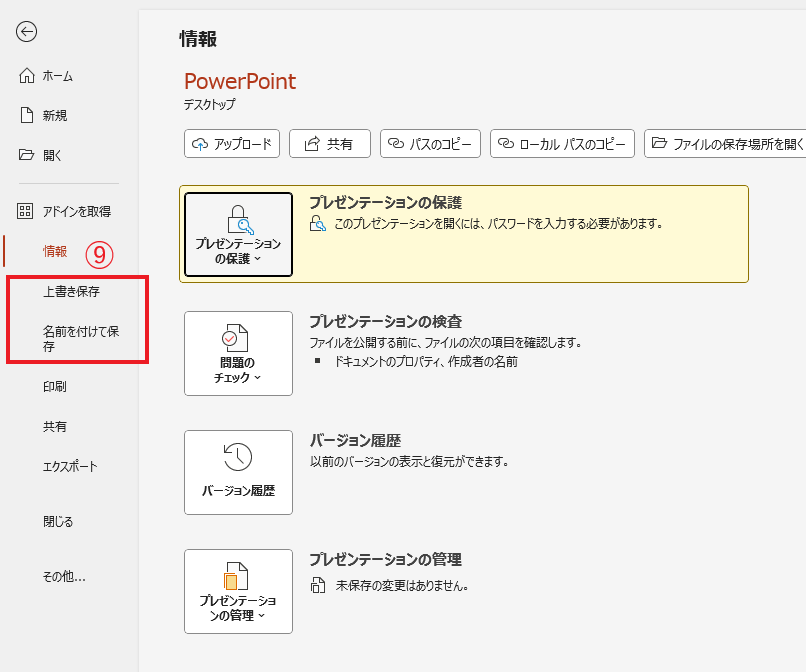Click the プレゼンテーションの管理 heading
This screenshot has height=672, width=806.
pos(386,559)
